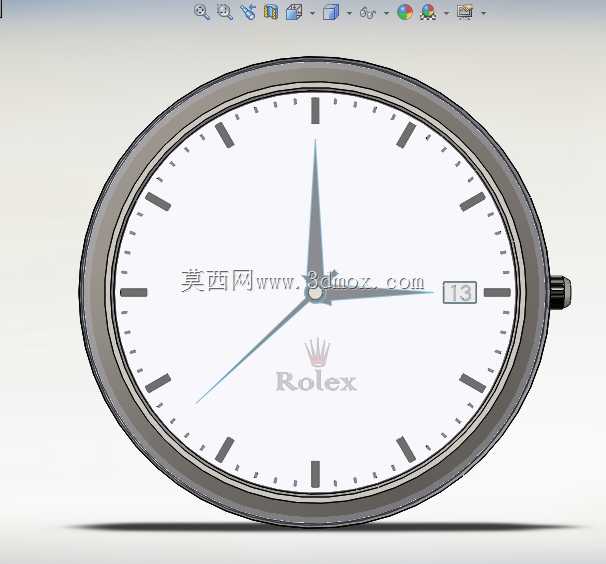
Task: Select the center pin of the hands
Action: 315,294
